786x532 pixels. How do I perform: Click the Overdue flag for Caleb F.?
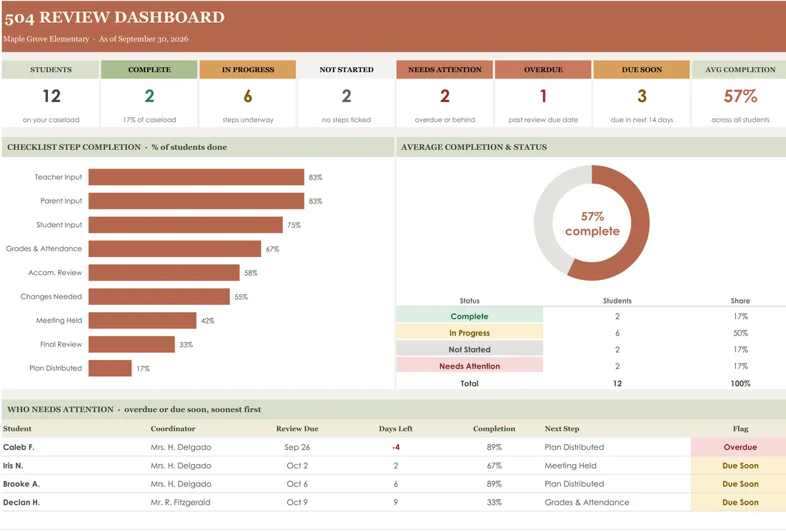click(x=740, y=447)
